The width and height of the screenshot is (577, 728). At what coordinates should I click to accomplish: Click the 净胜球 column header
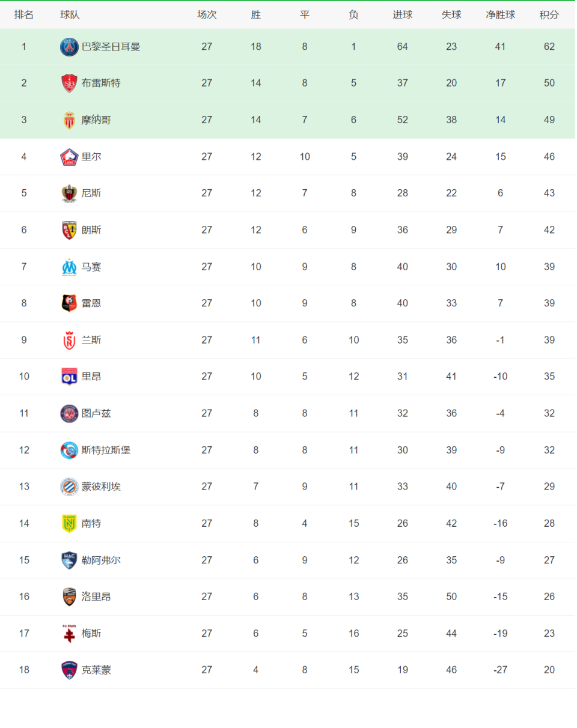[x=501, y=15]
